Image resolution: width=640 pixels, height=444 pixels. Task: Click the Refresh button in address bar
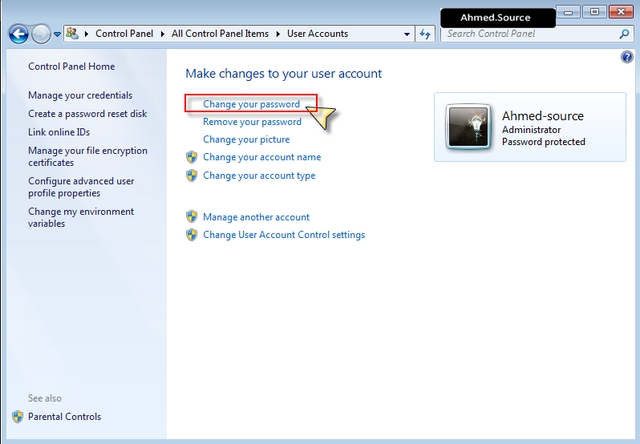tap(425, 34)
